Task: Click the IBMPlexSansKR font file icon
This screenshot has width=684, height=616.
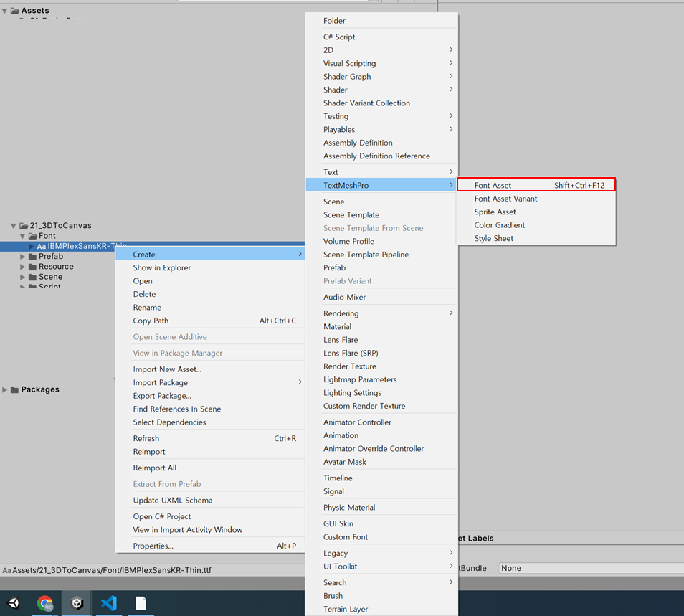Action: pyautogui.click(x=42, y=247)
